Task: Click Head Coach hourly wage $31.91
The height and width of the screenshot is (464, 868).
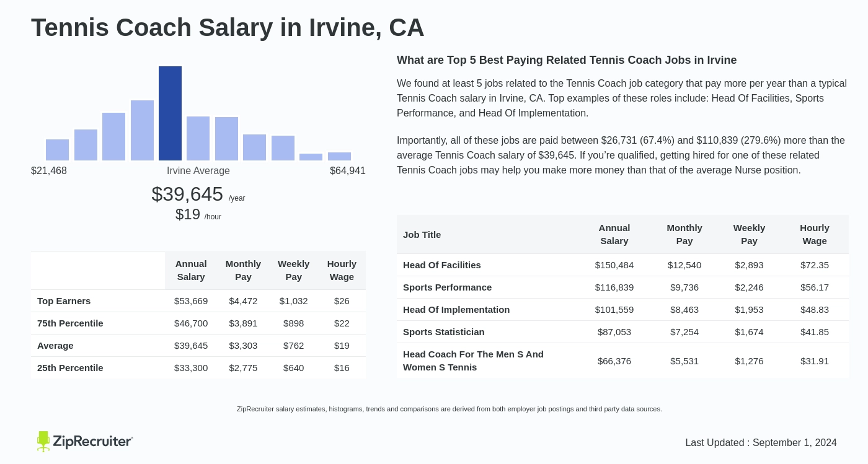Action: (x=815, y=361)
